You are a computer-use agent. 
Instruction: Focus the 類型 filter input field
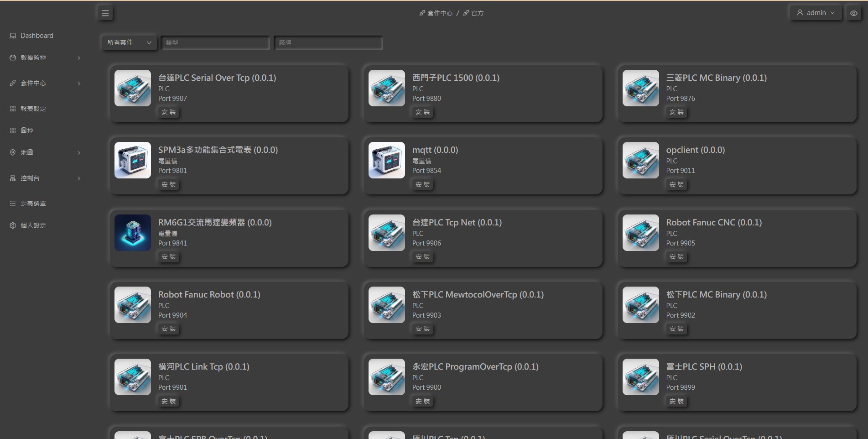215,42
